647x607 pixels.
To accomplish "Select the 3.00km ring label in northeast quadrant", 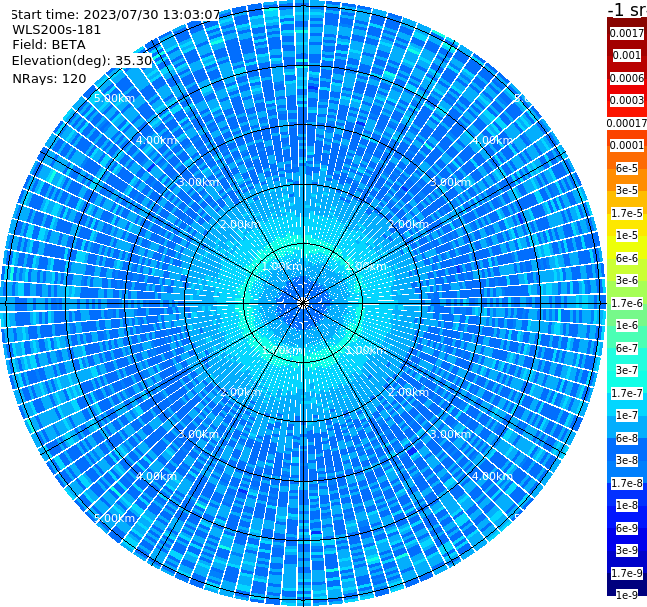I will (x=451, y=182).
